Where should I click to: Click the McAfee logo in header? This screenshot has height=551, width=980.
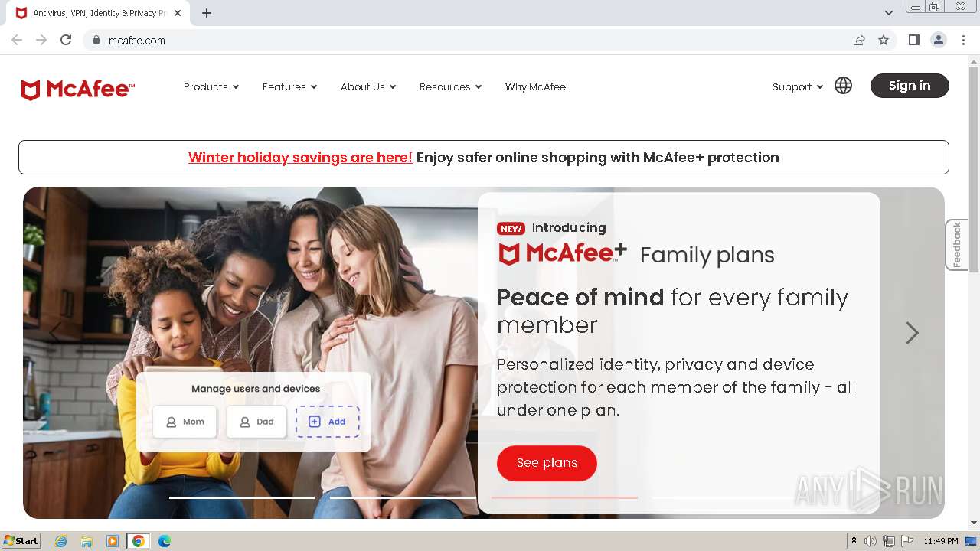78,90
